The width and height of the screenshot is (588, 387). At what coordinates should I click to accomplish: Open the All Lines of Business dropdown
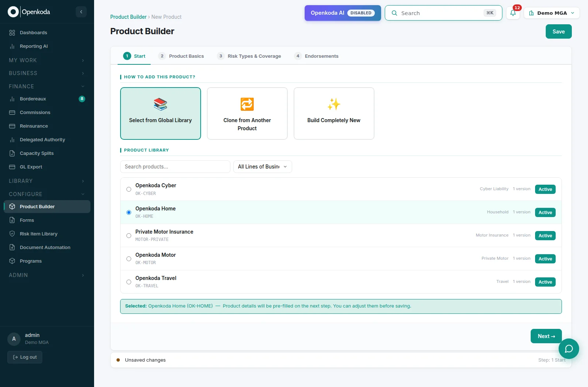coord(263,167)
